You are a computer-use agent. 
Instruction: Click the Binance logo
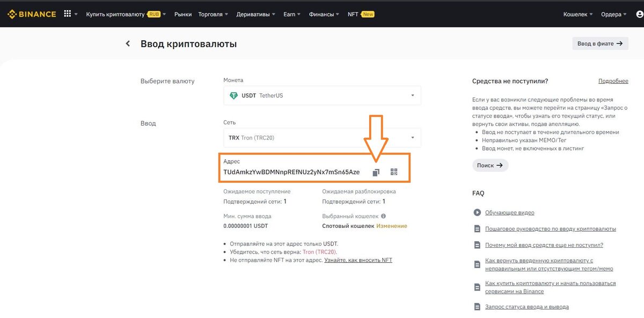(x=32, y=14)
